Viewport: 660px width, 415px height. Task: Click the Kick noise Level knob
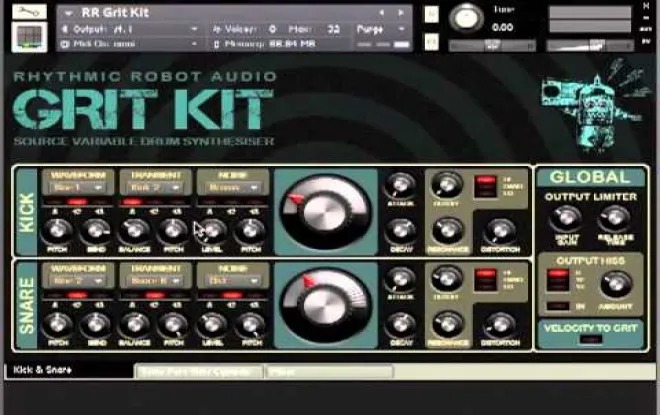point(212,231)
